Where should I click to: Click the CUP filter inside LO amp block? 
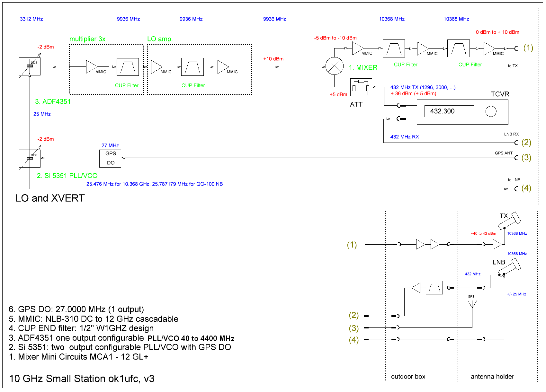[192, 67]
